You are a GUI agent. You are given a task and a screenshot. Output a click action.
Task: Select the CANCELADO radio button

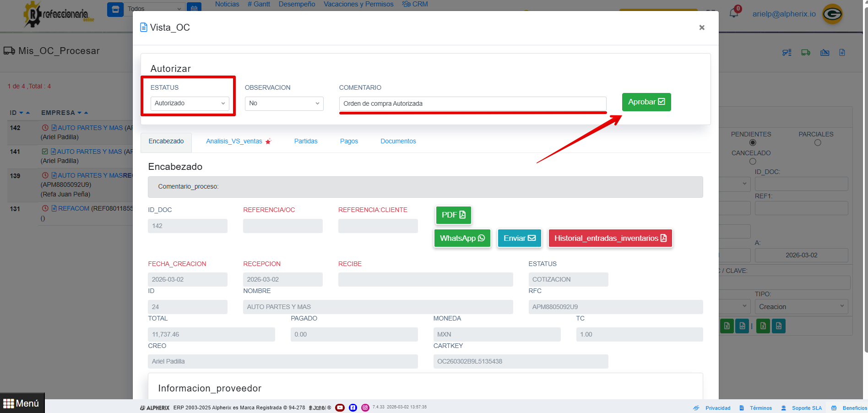753,162
